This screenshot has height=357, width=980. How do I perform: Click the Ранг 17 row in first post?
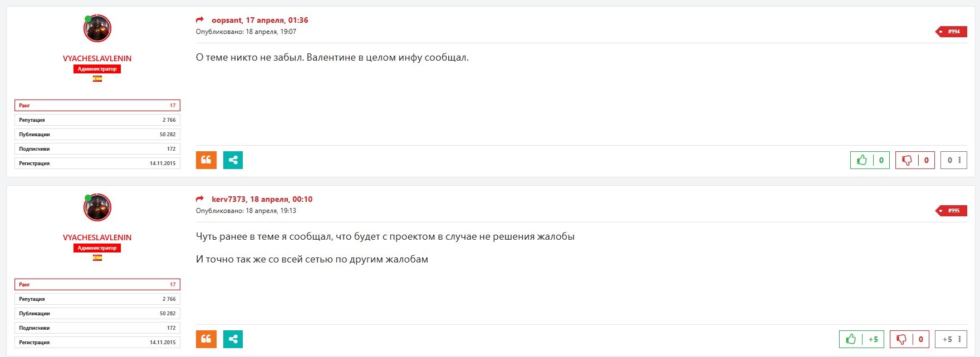97,106
